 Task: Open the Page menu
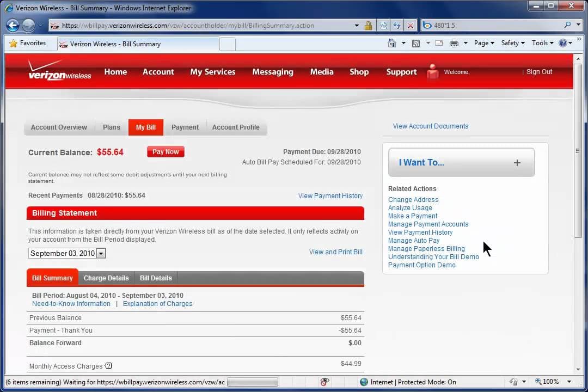click(484, 43)
